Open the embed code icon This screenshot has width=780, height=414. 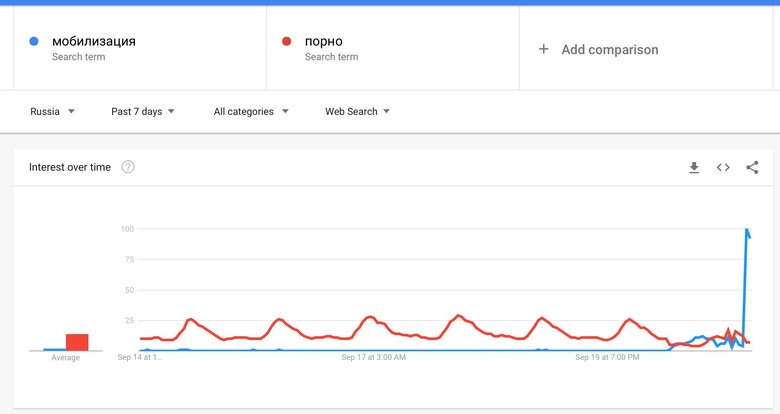coord(723,168)
